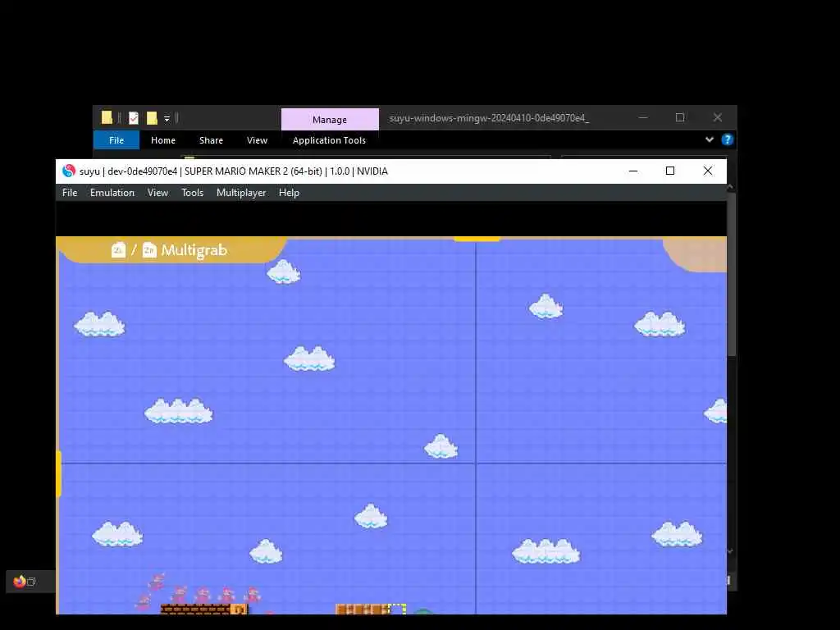840x630 pixels.
Task: Select the Manage contextual tab in File Explorer
Action: tap(330, 120)
